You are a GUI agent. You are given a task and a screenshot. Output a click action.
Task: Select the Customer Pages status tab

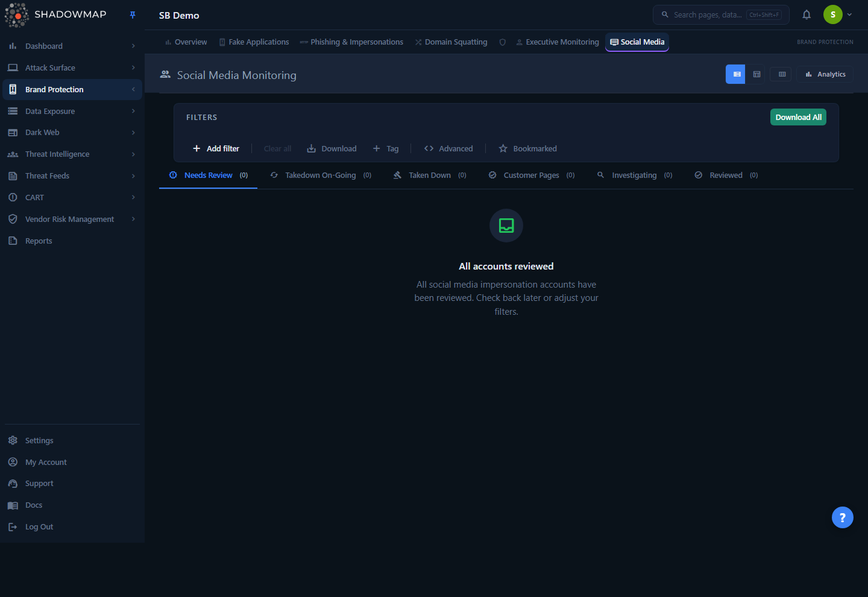pyautogui.click(x=531, y=175)
